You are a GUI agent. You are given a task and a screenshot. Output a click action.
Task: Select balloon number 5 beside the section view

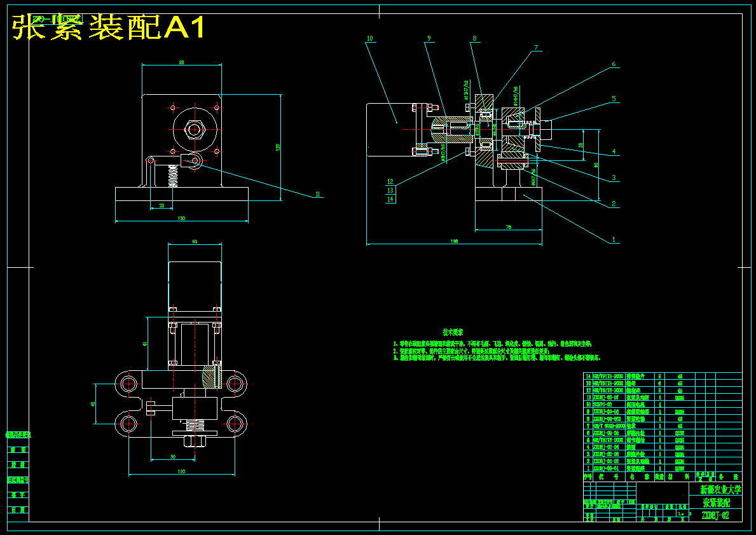[614, 99]
